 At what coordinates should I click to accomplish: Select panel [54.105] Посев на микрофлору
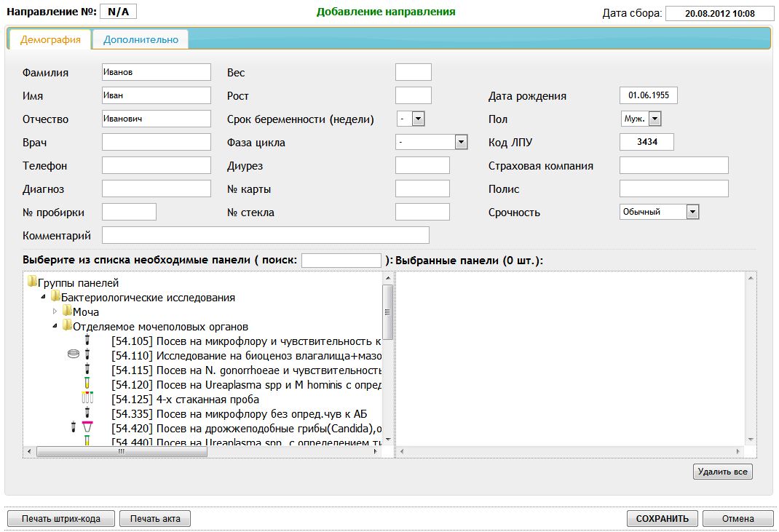click(246, 341)
